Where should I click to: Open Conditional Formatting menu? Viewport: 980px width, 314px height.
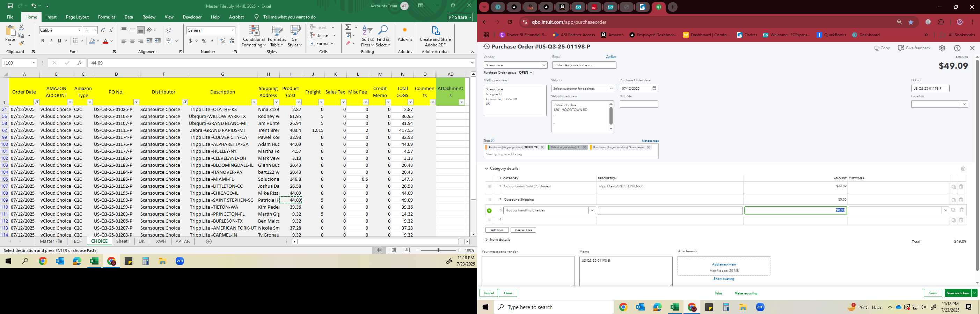coord(254,36)
